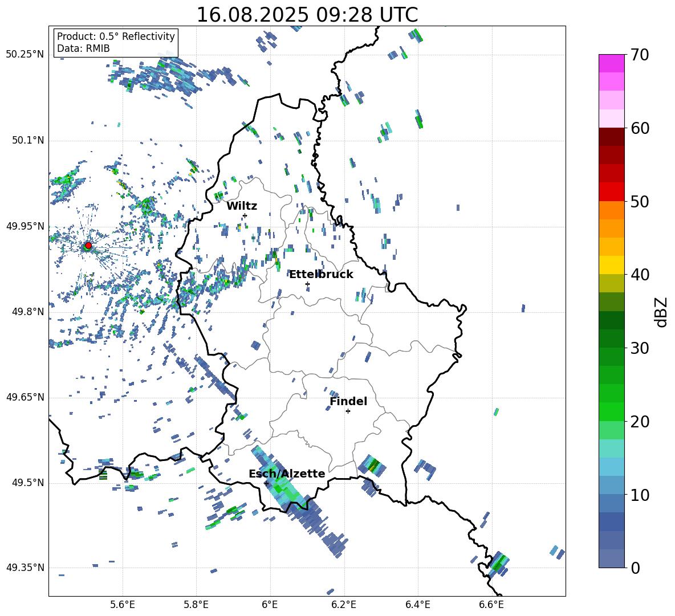Click the Wiltz city label

click(x=242, y=206)
